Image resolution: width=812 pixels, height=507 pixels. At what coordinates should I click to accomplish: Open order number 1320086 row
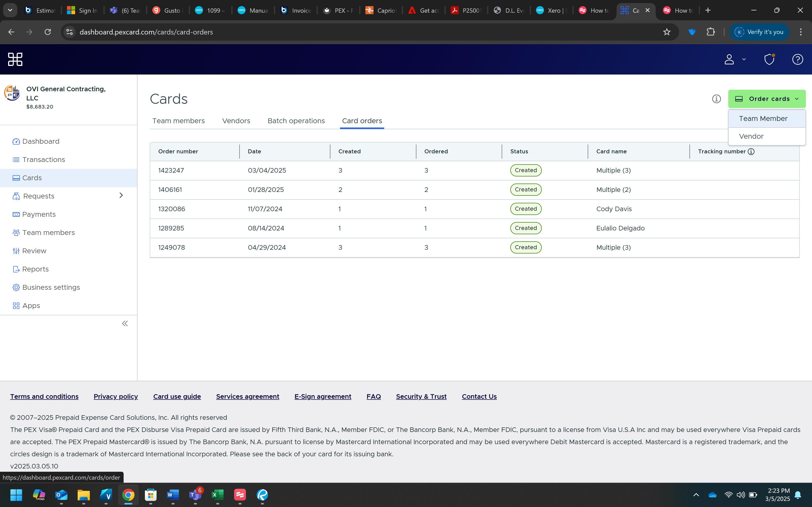[x=172, y=209]
